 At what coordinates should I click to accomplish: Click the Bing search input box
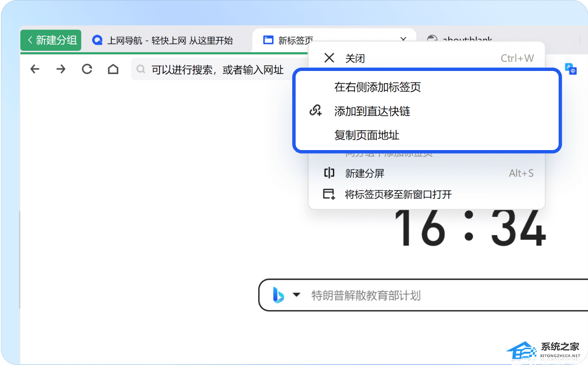pos(423,295)
